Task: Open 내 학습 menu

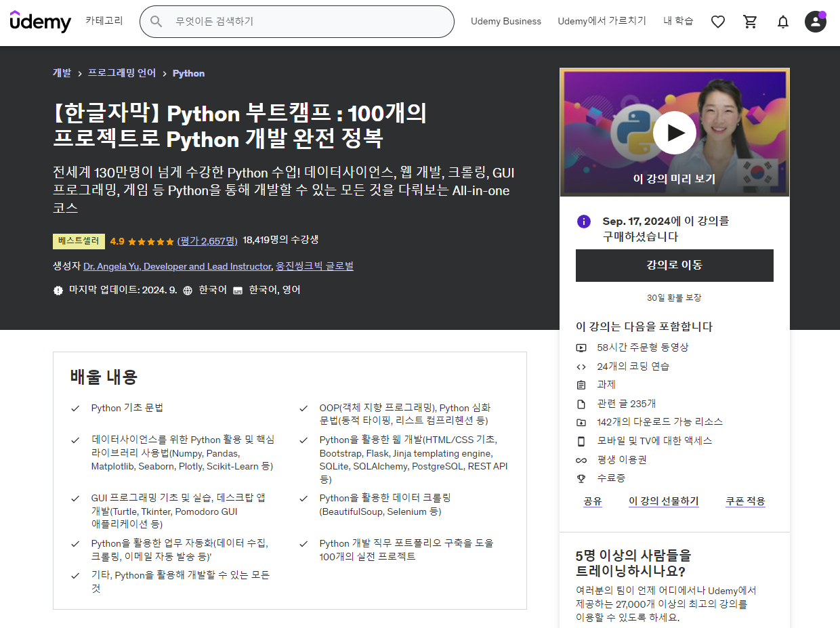Action: (x=678, y=22)
